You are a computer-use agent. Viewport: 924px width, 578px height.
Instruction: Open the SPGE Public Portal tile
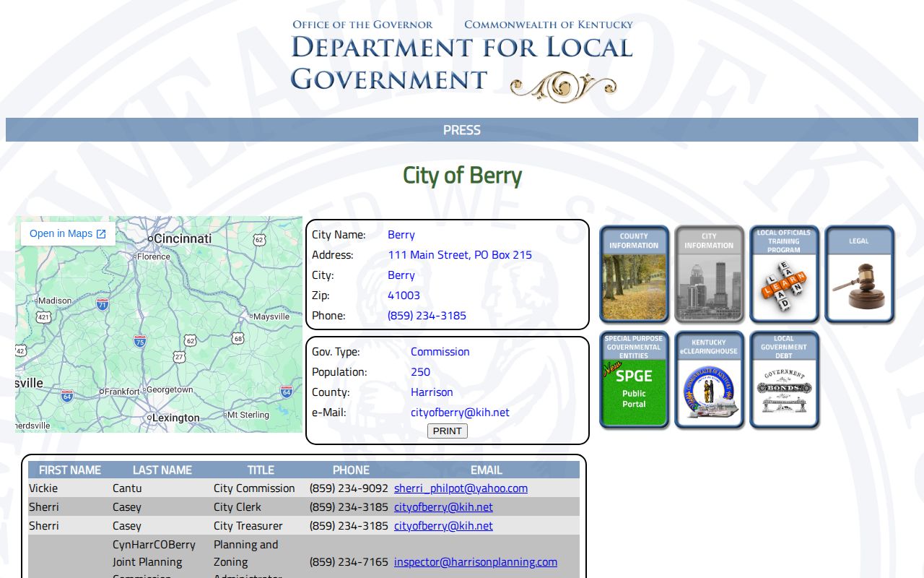[634, 380]
